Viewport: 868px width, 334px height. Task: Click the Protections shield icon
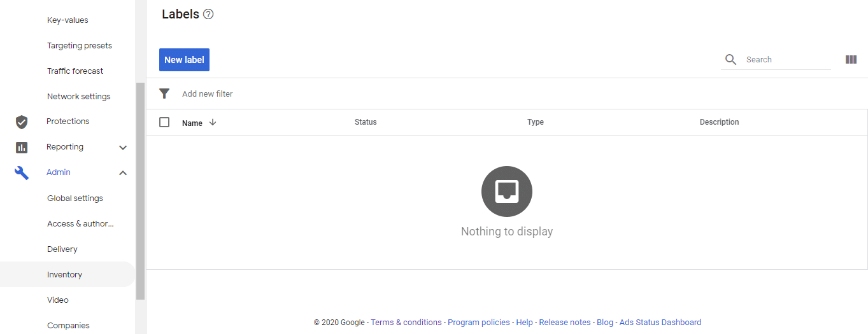pos(22,122)
